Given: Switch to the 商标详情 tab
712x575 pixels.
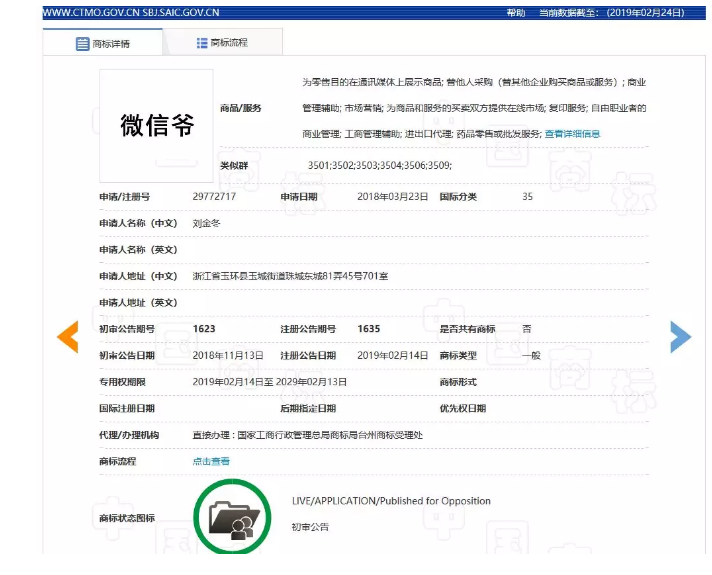Looking at the screenshot, I should [103, 43].
